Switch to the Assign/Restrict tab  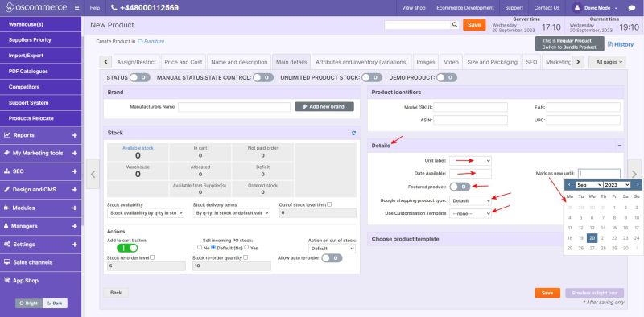136,62
